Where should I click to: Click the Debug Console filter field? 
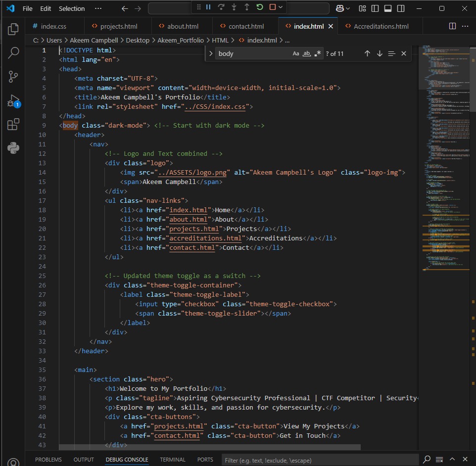[320, 460]
